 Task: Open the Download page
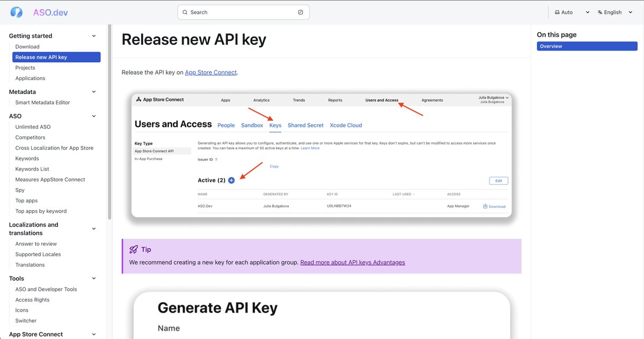(27, 47)
